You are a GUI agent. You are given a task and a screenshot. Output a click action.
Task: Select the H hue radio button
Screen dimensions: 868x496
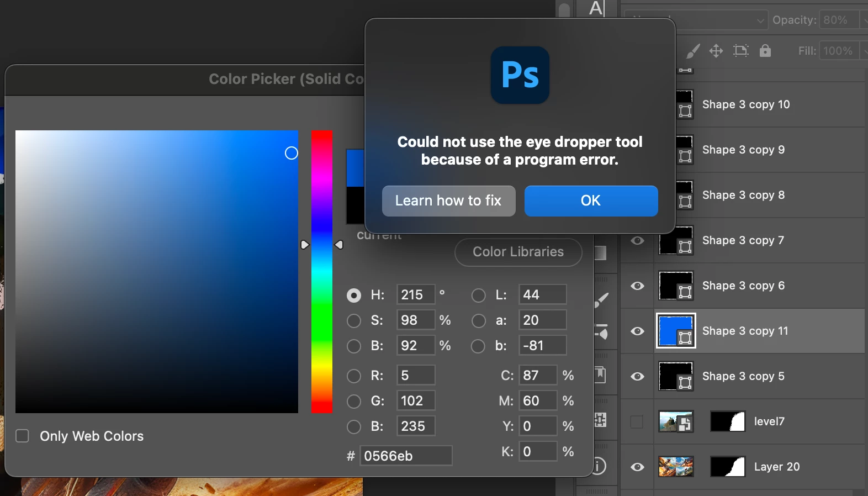point(354,296)
